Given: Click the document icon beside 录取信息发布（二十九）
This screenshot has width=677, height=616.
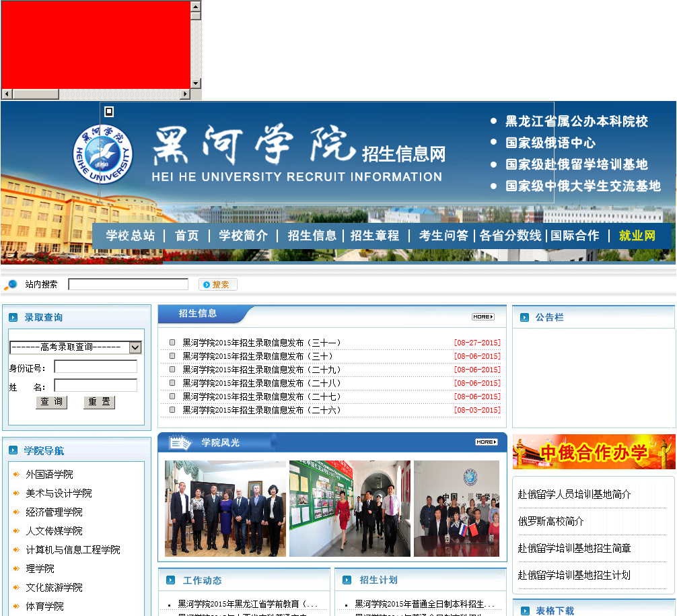Looking at the screenshot, I should [x=172, y=370].
